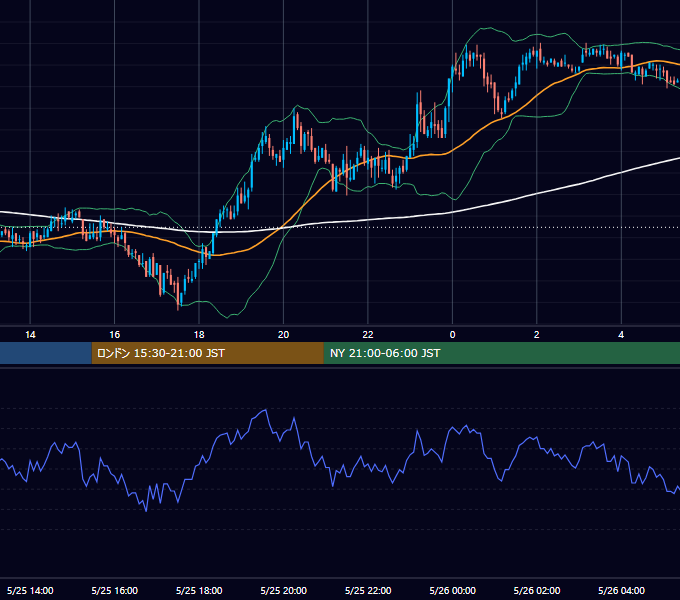The width and height of the screenshot is (680, 600).
Task: Click the 20 hour label on upper axis
Action: pos(283,335)
